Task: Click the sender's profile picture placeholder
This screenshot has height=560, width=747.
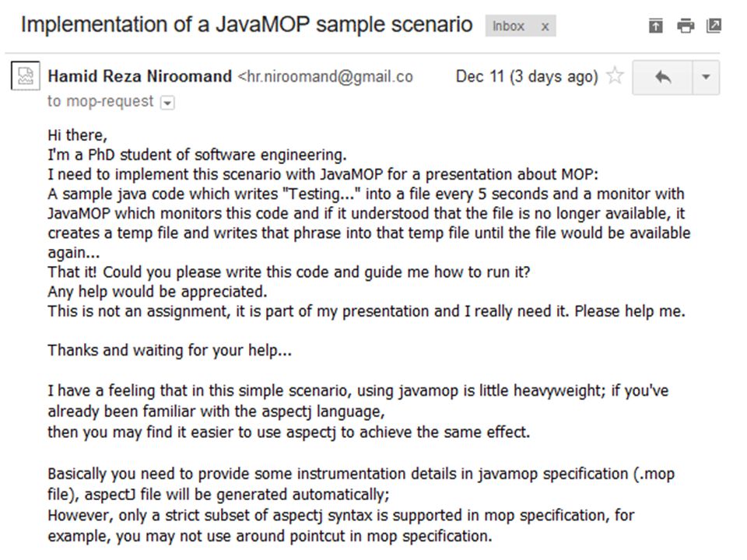Action: (x=25, y=75)
